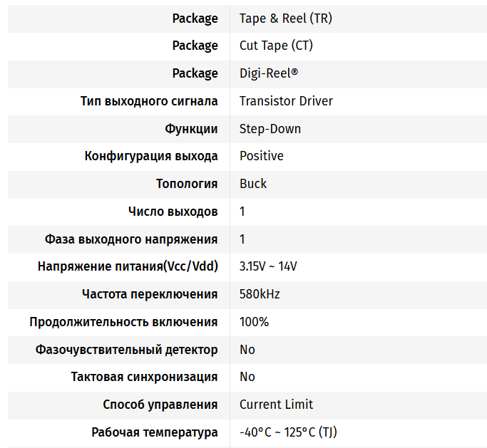
Task: Click the 'Фаза выходного напряжения' label
Action: [x=131, y=239]
